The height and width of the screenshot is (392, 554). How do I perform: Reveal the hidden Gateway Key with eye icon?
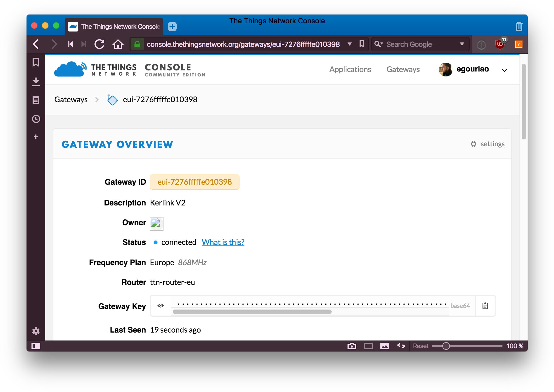click(161, 306)
